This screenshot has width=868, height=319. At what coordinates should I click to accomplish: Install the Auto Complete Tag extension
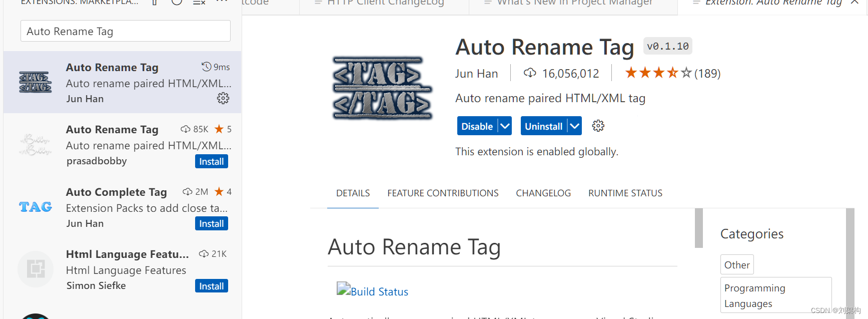(x=212, y=223)
